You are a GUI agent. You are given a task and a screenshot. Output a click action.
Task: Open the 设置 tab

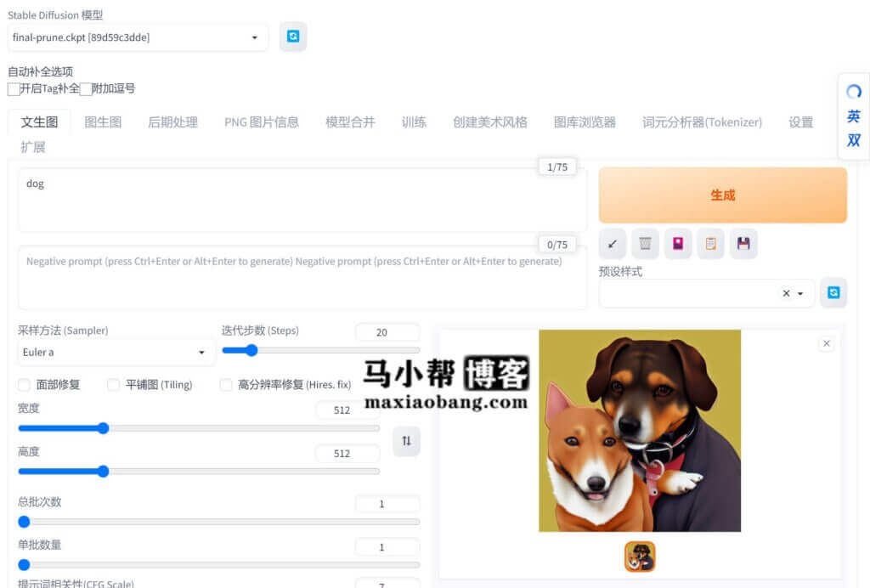point(799,122)
